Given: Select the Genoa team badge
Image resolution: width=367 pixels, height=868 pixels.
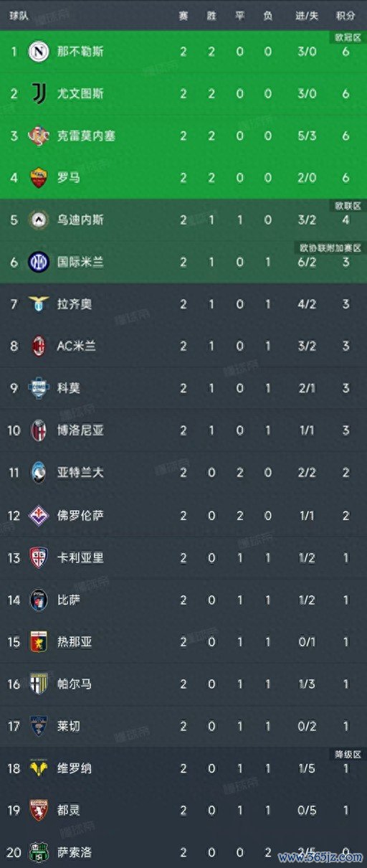Looking at the screenshot, I should click(38, 641).
